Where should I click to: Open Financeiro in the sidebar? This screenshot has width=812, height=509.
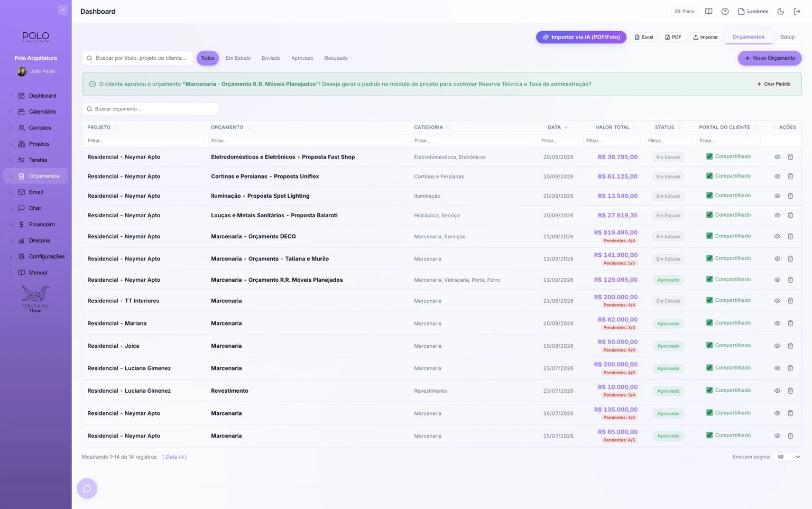click(36, 225)
